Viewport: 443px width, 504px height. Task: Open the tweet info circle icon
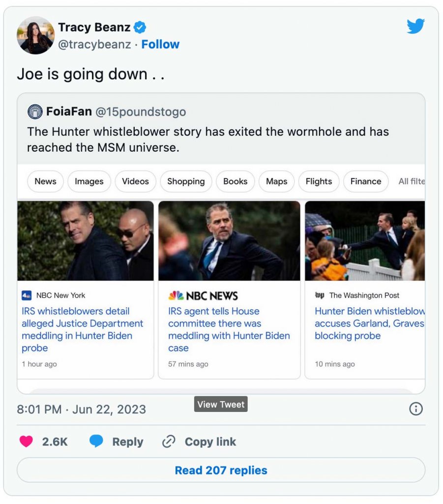click(416, 409)
